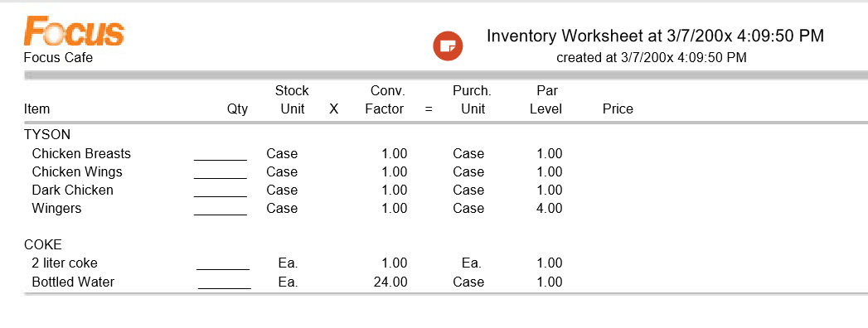This screenshot has height=328, width=868.
Task: Click the Par Level column header
Action: click(x=546, y=99)
